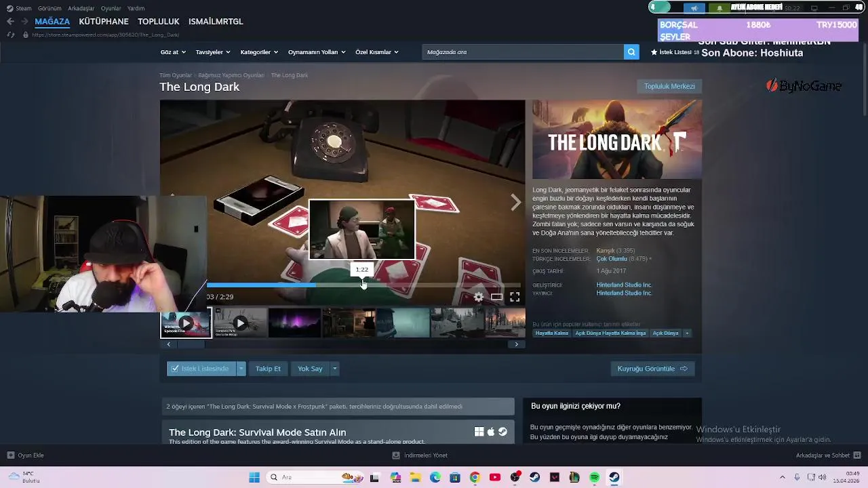The height and width of the screenshot is (488, 868).
Task: Open video settings gear icon
Action: 479,297
